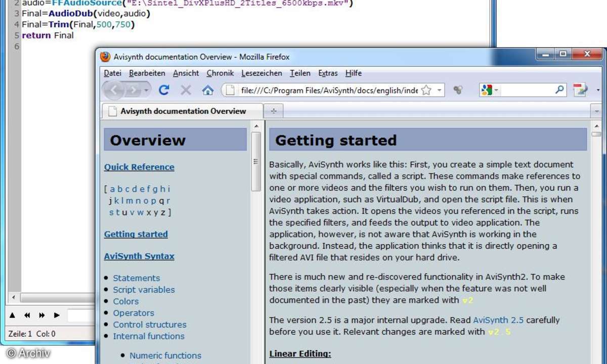
Task: Open the Operators link
Action: tap(134, 313)
